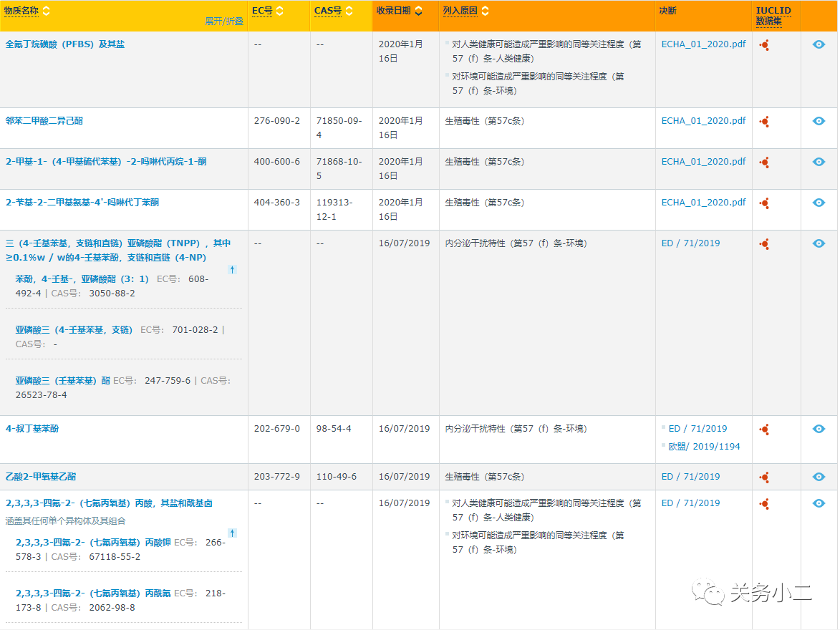Toggle the eye view icon for the 2-苄基 row
840x630 pixels.
coord(818,203)
